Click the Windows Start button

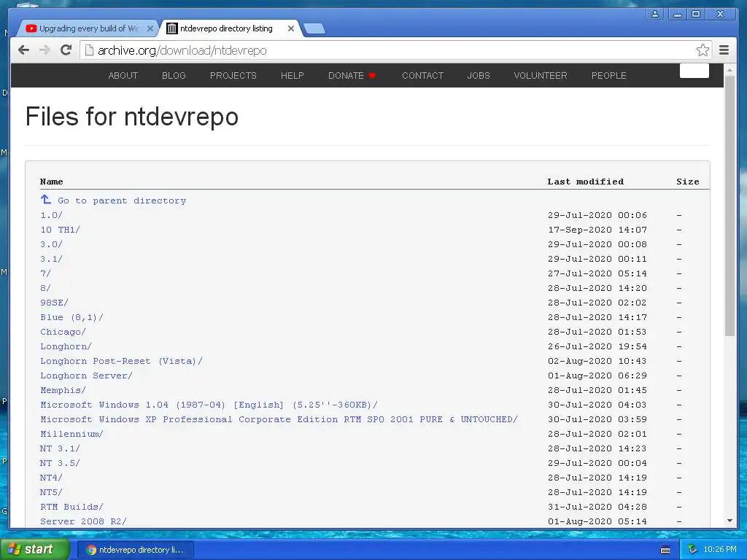35,549
